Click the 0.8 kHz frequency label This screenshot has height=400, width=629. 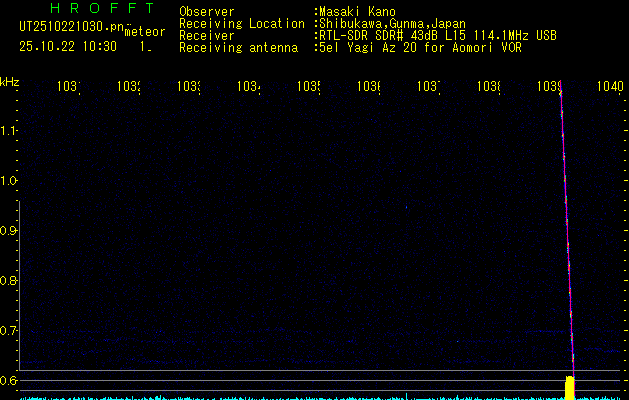[7, 280]
